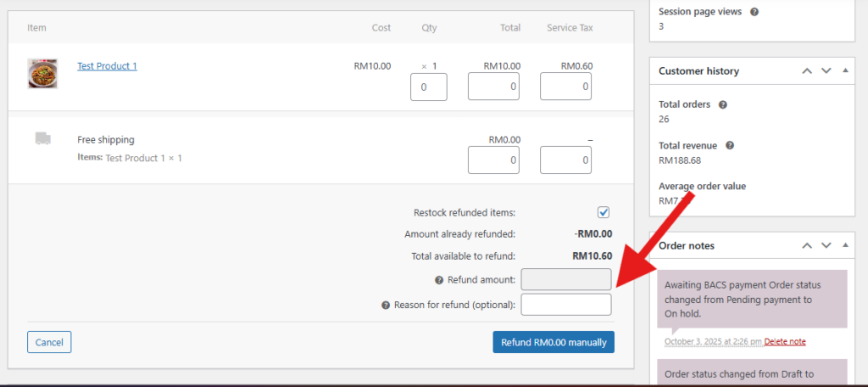
Task: Move Customer history panel up
Action: [807, 71]
